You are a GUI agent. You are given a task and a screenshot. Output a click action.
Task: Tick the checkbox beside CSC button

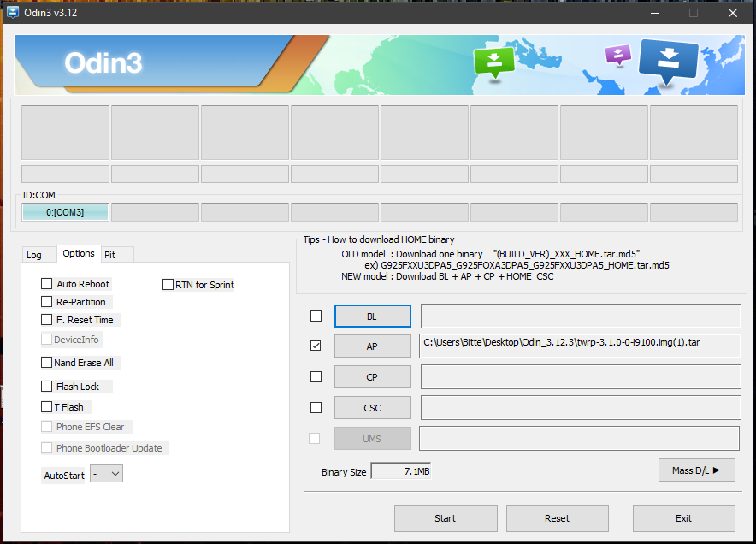[316, 407]
